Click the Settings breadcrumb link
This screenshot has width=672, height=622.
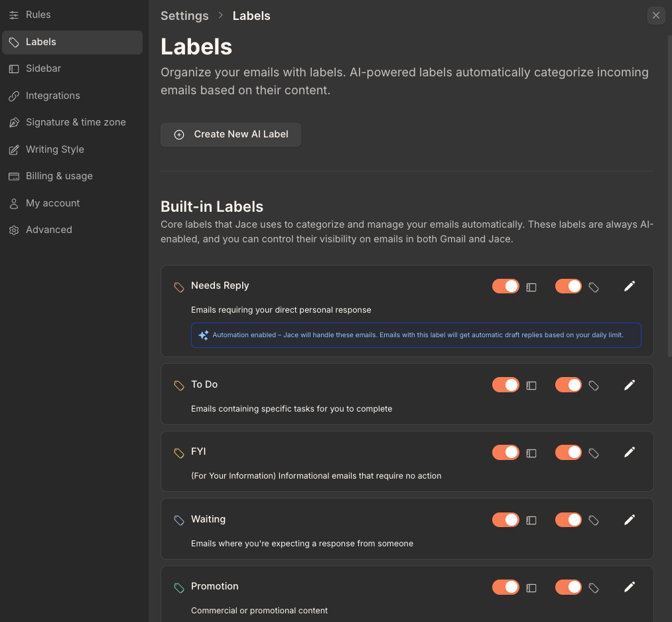pos(184,16)
